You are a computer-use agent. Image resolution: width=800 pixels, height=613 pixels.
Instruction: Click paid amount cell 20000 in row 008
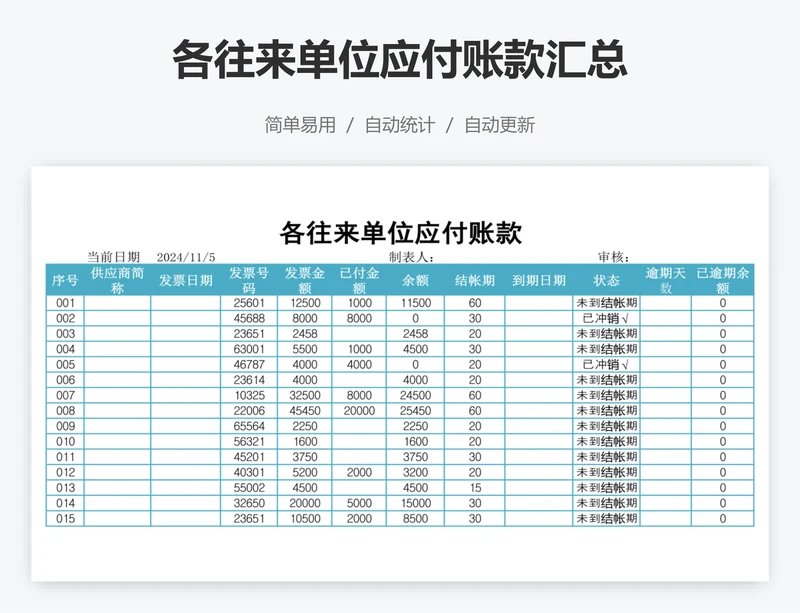coord(359,411)
